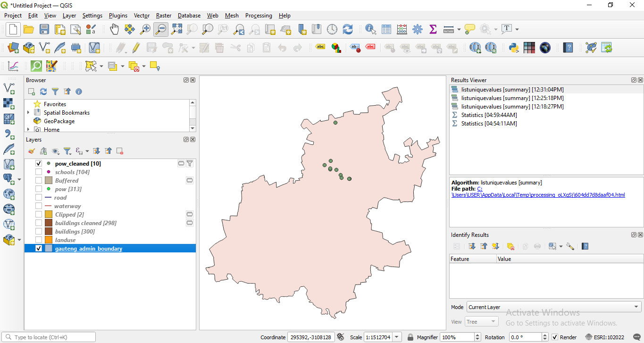Save the project with the floppy icon
This screenshot has height=343, width=644.
point(44,29)
